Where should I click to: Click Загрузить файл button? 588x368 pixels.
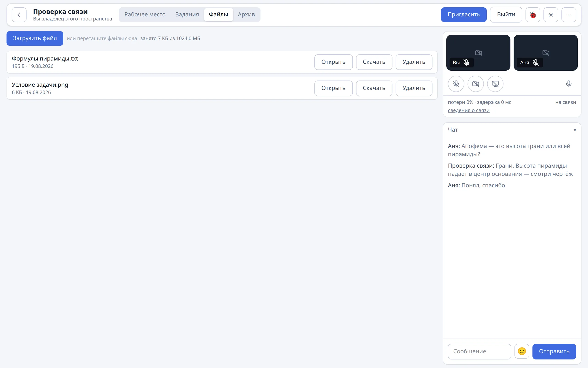tap(35, 38)
